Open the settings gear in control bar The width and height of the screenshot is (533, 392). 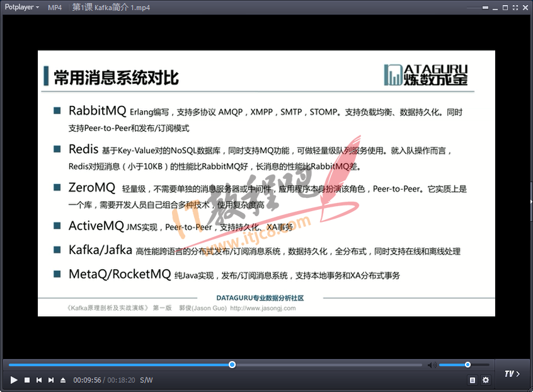(486, 380)
